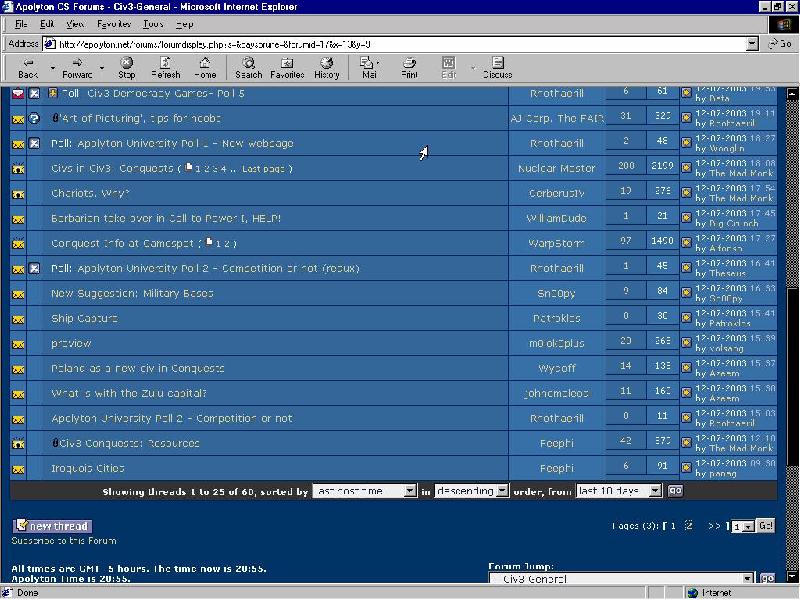Open 'Iroquois Cities' thread
This screenshot has height=600, width=800.
click(87, 468)
